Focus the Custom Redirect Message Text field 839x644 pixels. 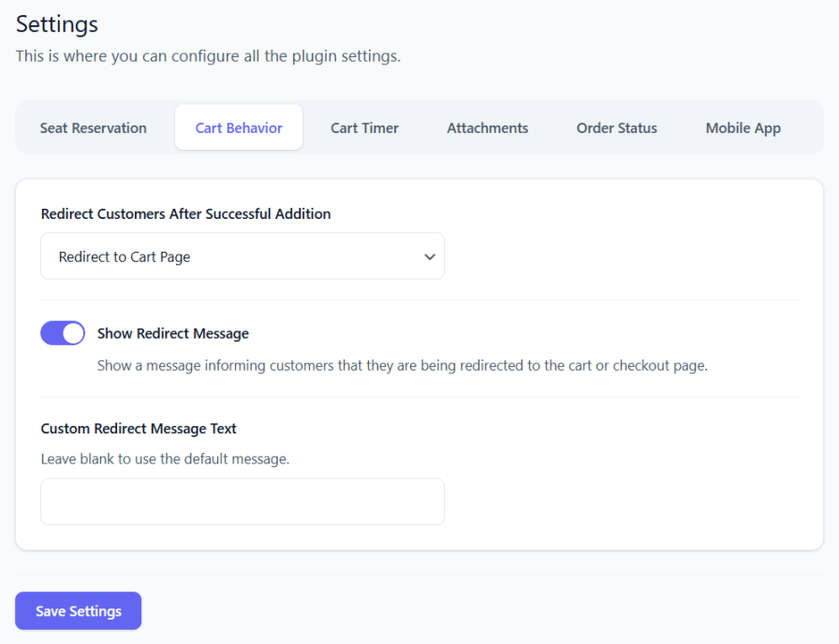click(242, 502)
